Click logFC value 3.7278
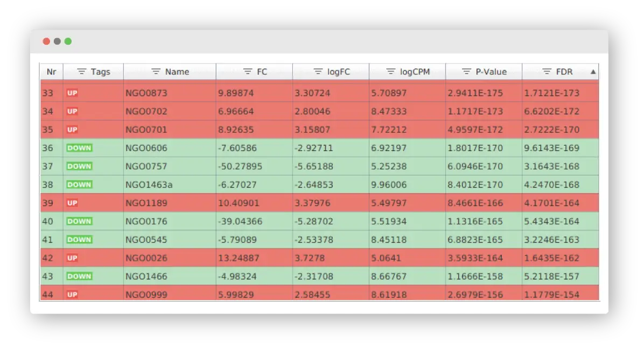Image resolution: width=644 pixels, height=349 pixels. pyautogui.click(x=310, y=258)
